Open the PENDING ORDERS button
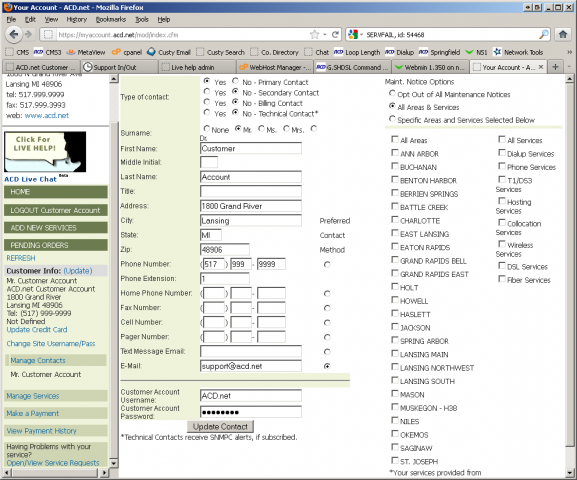This screenshot has width=577, height=480. pyautogui.click(x=56, y=245)
